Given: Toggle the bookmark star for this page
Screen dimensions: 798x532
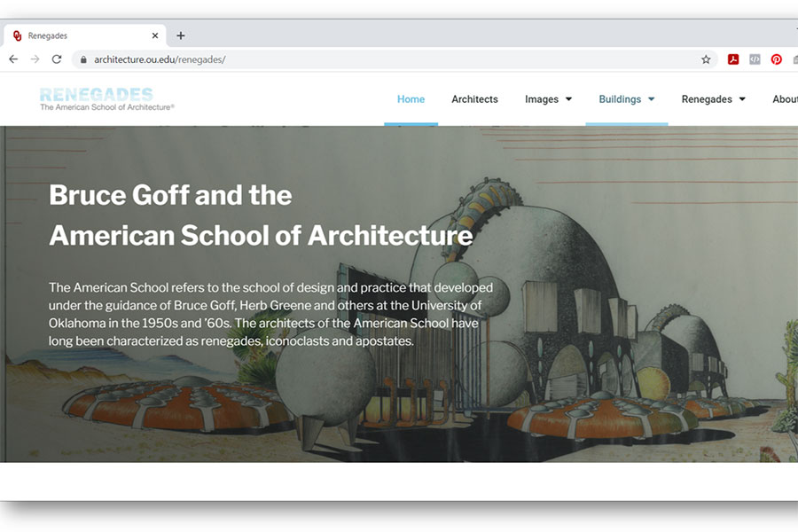Looking at the screenshot, I should click(705, 59).
